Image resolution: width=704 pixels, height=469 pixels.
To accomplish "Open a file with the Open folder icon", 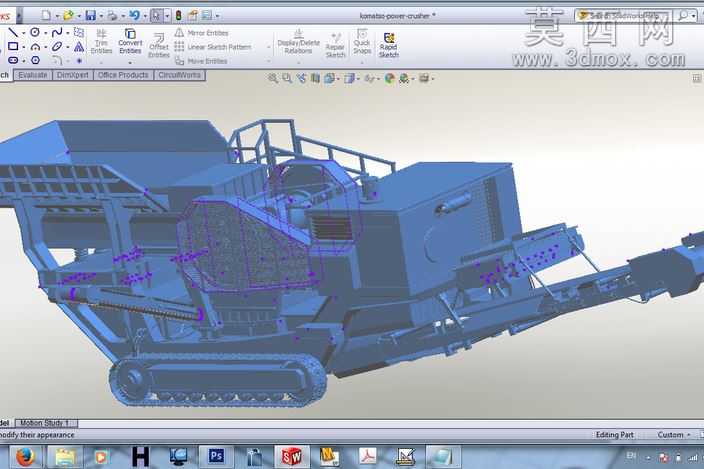I will [68, 16].
